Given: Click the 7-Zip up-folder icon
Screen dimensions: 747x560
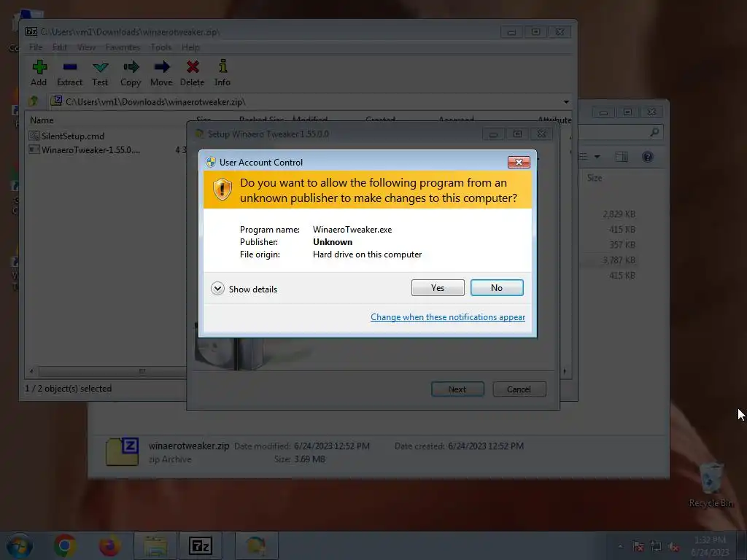Looking at the screenshot, I should pos(34,101).
